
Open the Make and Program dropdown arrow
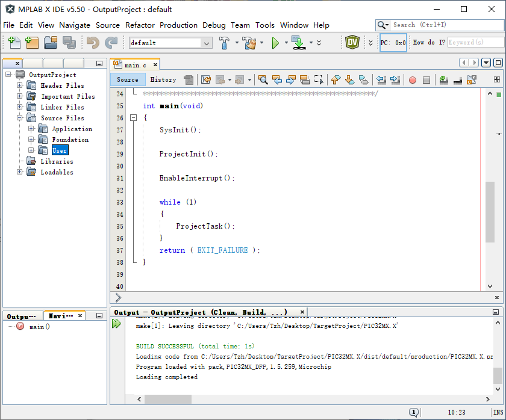pos(311,43)
